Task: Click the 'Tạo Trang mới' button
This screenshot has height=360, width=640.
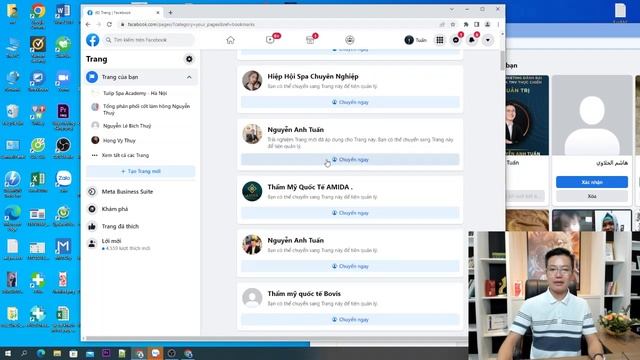Action: point(140,171)
